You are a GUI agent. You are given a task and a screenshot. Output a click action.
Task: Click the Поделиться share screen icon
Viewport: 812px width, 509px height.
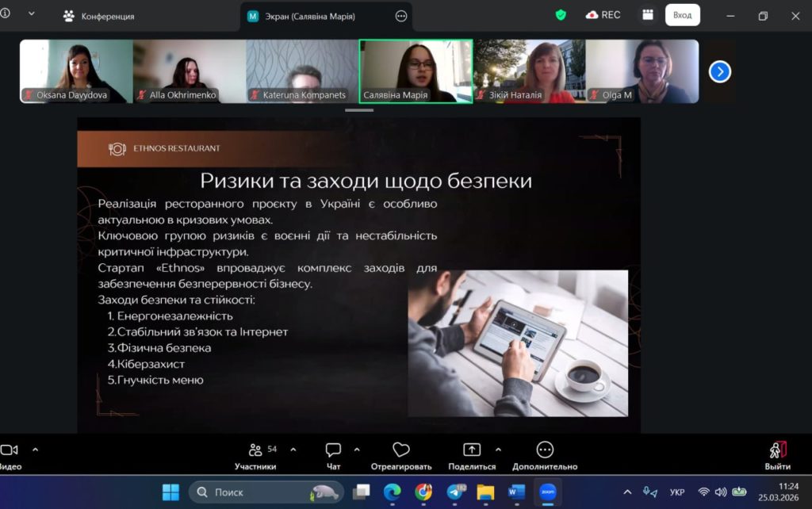click(x=472, y=450)
